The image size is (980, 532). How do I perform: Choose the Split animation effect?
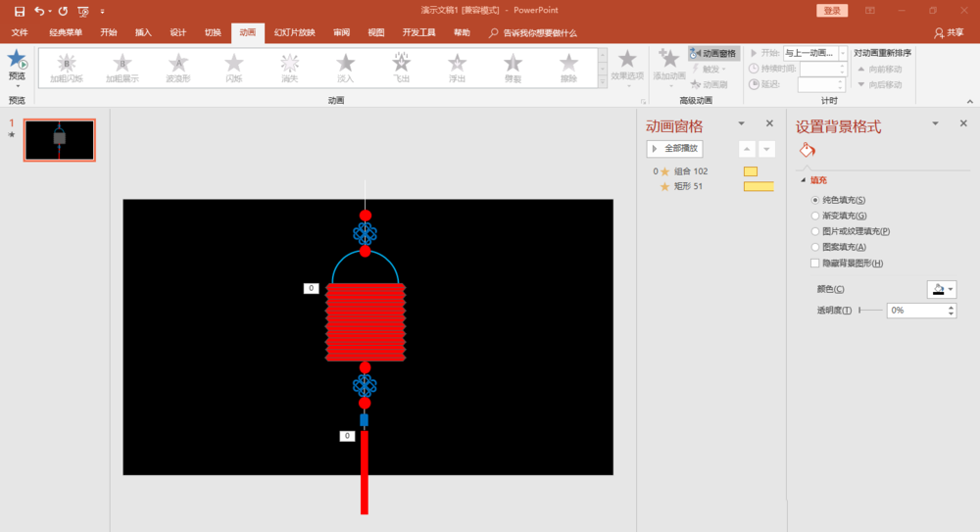point(513,69)
